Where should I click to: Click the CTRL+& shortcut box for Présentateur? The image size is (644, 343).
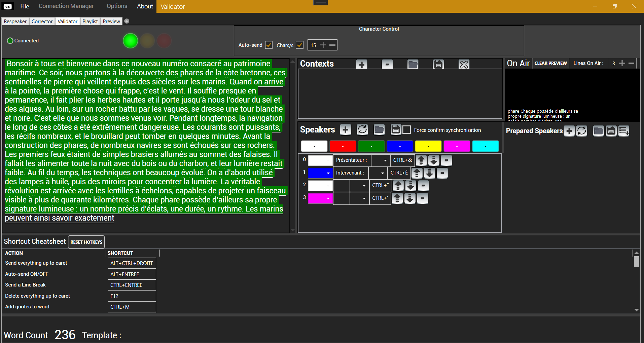pos(402,160)
